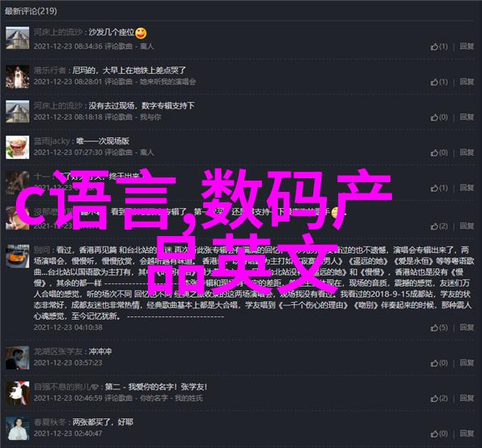Like the '没有去过现场,数字专辑支持下' comment
The height and width of the screenshot is (448, 482).
point(439,117)
